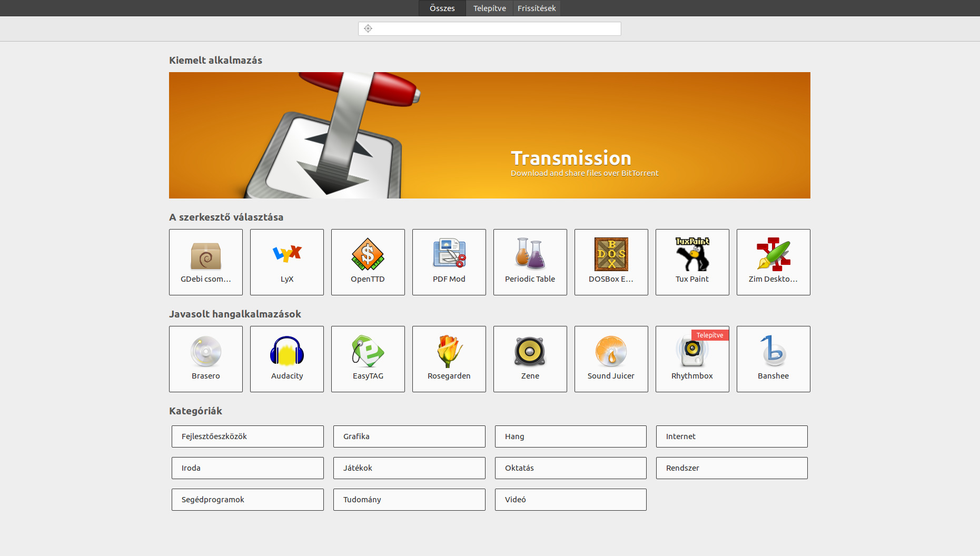Open the Internet category

[732, 436]
